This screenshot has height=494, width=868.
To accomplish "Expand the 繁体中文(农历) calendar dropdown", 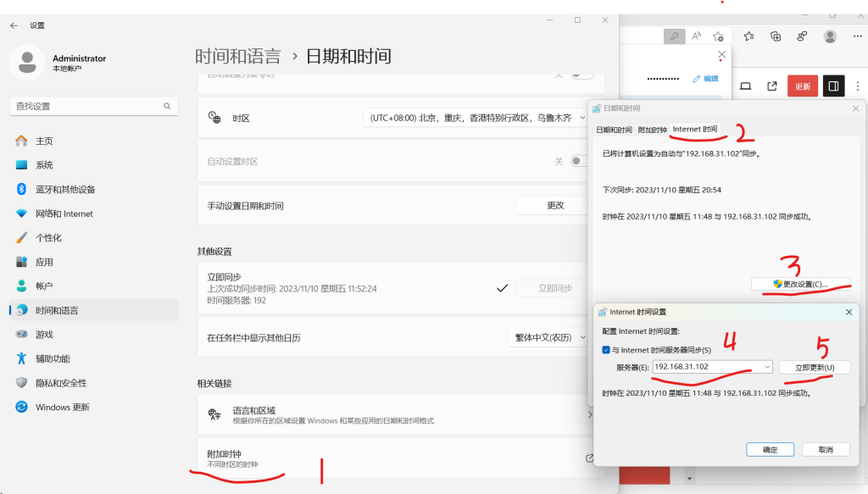I will [x=555, y=337].
